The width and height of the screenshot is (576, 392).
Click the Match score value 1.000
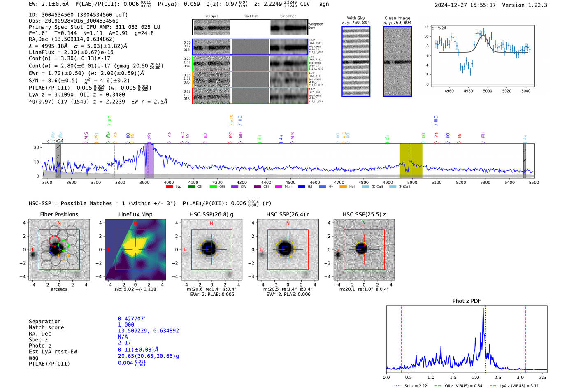[126, 325]
